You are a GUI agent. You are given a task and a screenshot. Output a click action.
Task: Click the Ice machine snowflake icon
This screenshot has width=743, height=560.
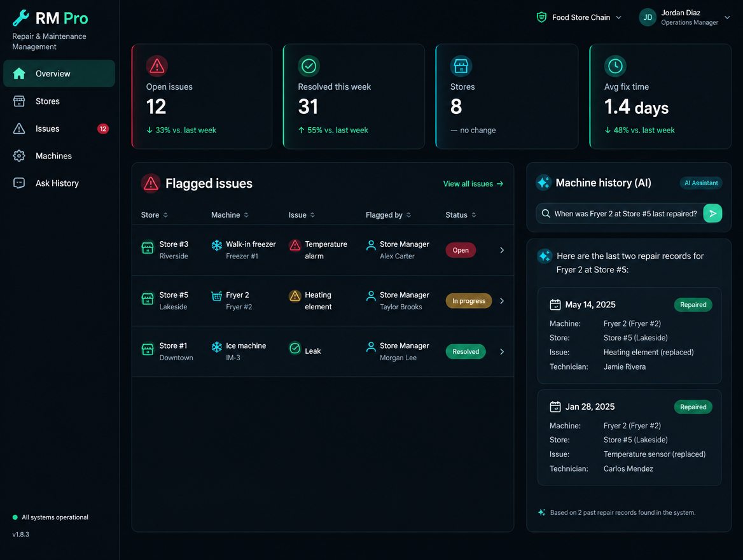tap(216, 347)
